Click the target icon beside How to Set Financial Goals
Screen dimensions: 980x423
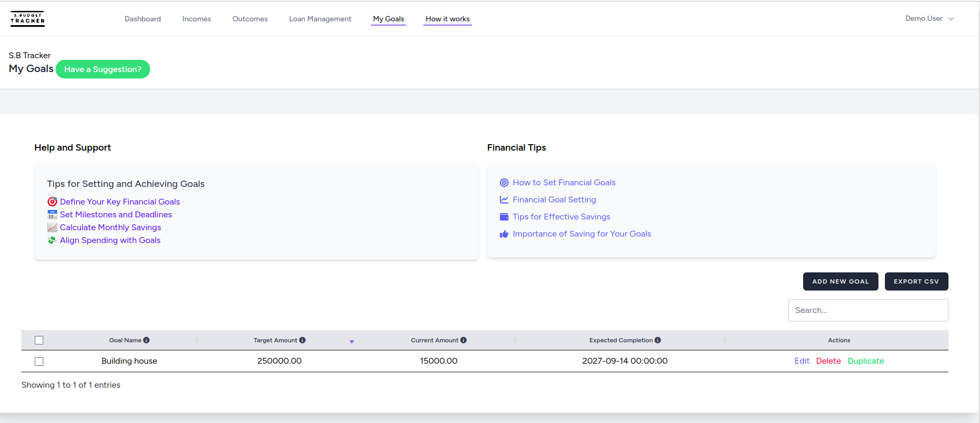pos(504,183)
